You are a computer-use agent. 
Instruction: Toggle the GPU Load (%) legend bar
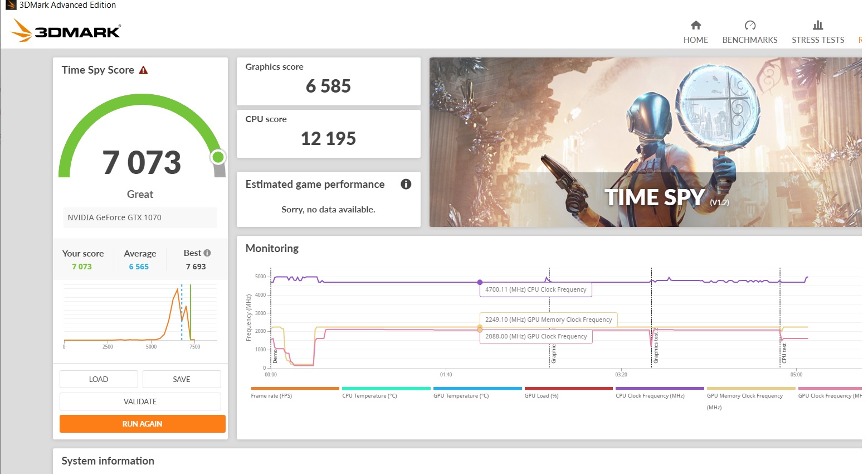568,389
